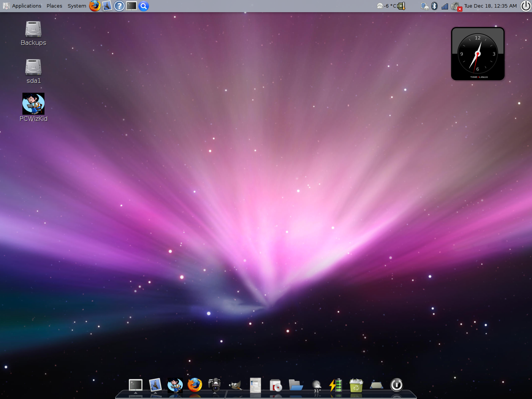Open the weather 31° dock applet
532x399 pixels.
point(317,386)
